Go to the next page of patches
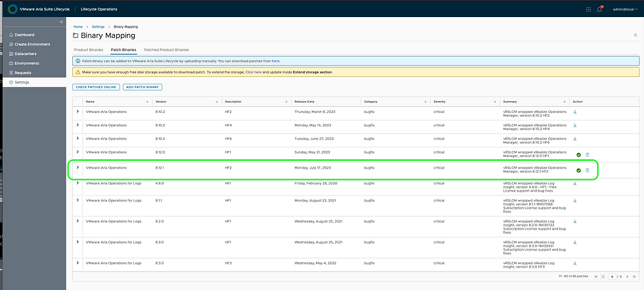This screenshot has width=644, height=290. click(x=627, y=276)
